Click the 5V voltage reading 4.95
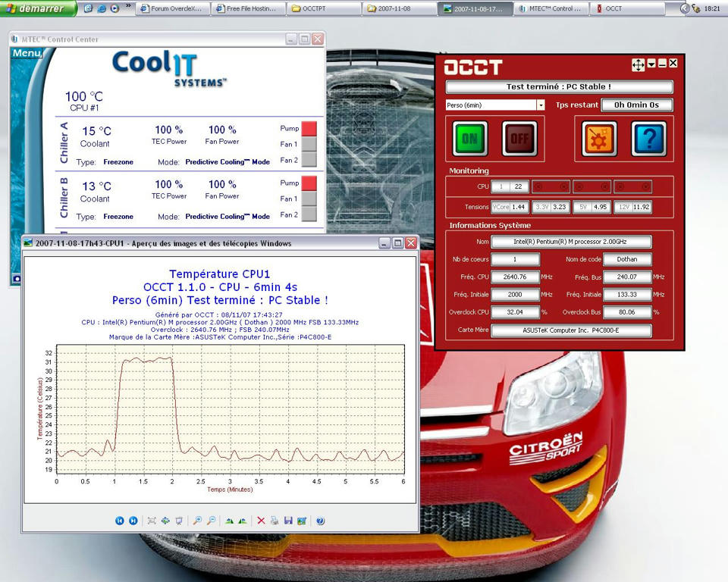The width and height of the screenshot is (728, 582). (600, 207)
